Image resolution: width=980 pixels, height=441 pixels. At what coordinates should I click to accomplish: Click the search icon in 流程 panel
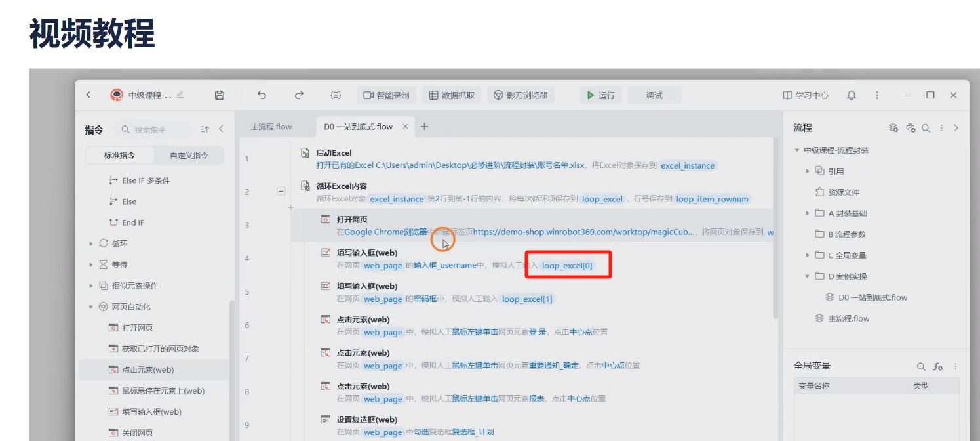[926, 128]
